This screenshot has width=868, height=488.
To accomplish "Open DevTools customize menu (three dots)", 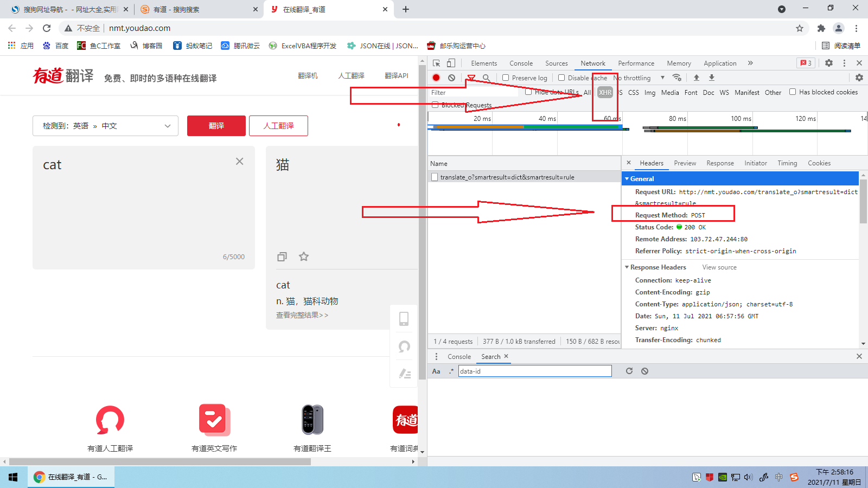I will (x=844, y=63).
